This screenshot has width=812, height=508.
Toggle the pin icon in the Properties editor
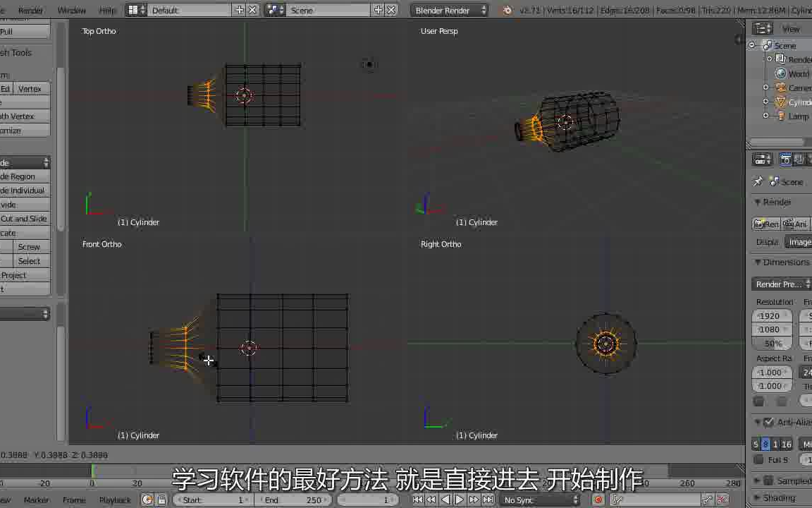[758, 181]
